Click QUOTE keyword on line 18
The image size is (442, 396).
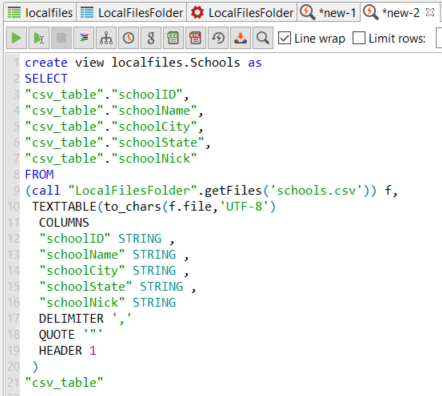[57, 335]
